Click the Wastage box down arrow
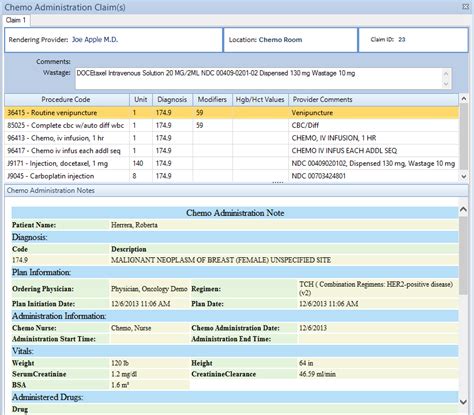 (x=446, y=84)
